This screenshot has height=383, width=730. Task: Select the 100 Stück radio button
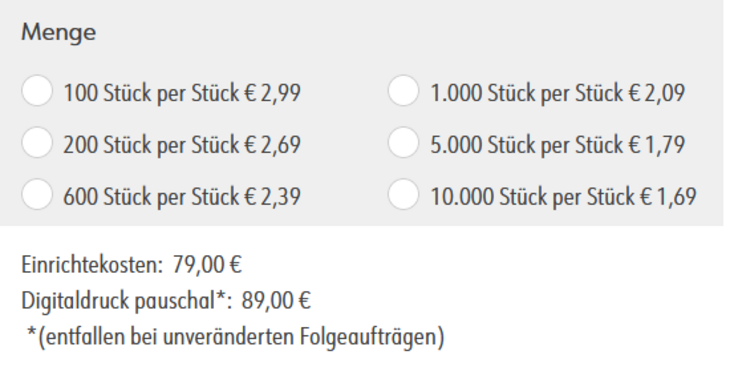(x=37, y=91)
